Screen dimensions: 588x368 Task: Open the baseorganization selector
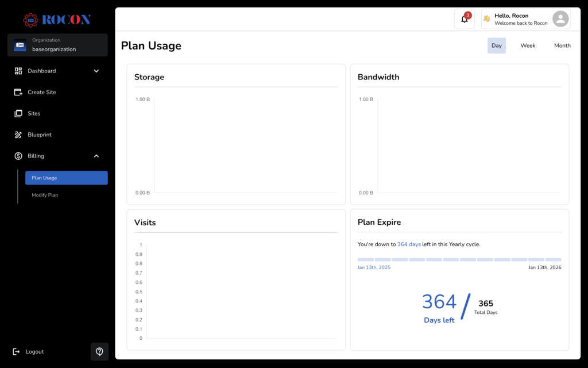tap(57, 45)
